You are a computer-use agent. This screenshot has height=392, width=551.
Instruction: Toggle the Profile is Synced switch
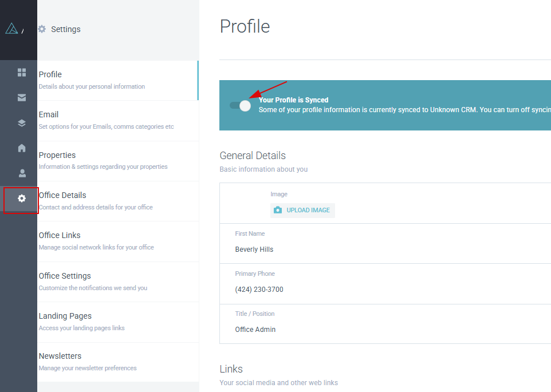241,106
